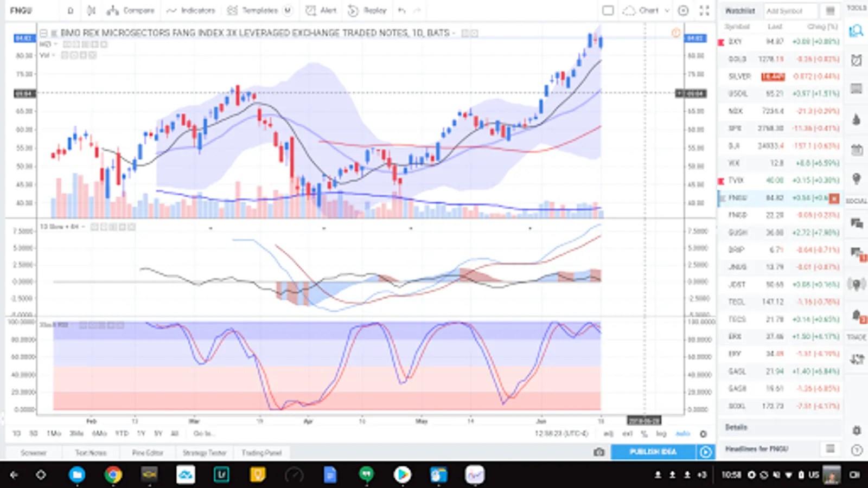Viewport: 868px width, 488px height.
Task: Remove FNGU from watchlist with red X
Action: 834,198
